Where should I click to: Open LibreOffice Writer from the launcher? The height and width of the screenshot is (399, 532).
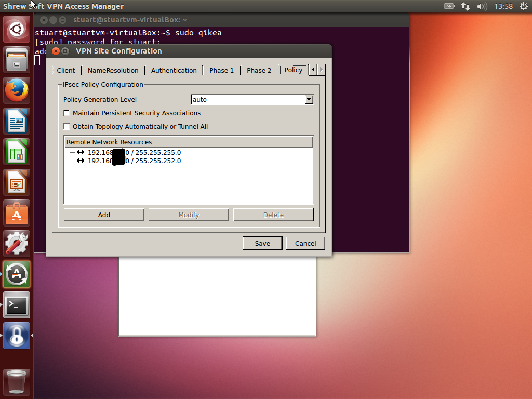coord(17,121)
